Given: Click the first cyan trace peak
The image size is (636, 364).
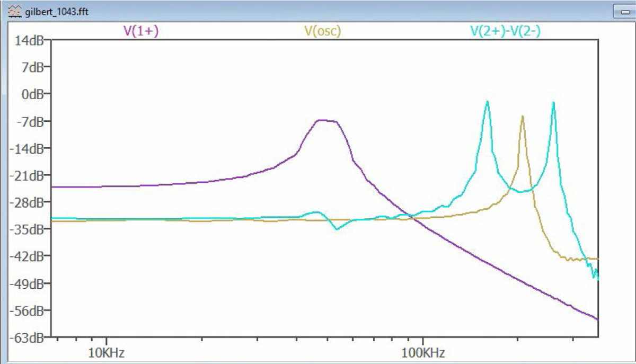Looking at the screenshot, I should click(487, 102).
